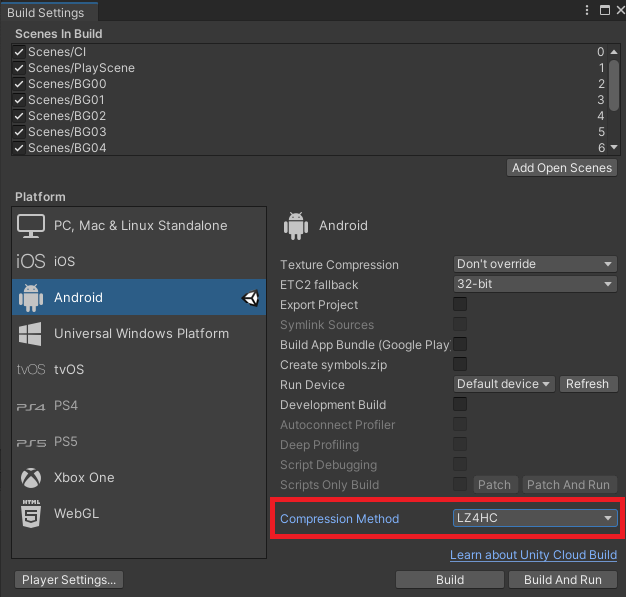This screenshot has height=597, width=628.
Task: Uncheck the Scenes/CI scene checkbox
Action: pyautogui.click(x=19, y=52)
